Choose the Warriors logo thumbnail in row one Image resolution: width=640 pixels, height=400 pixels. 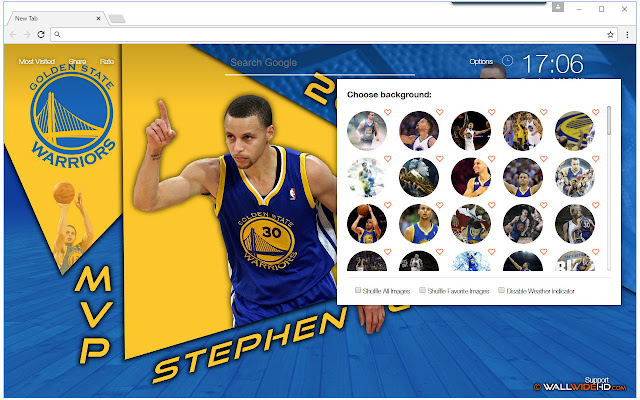(575, 131)
